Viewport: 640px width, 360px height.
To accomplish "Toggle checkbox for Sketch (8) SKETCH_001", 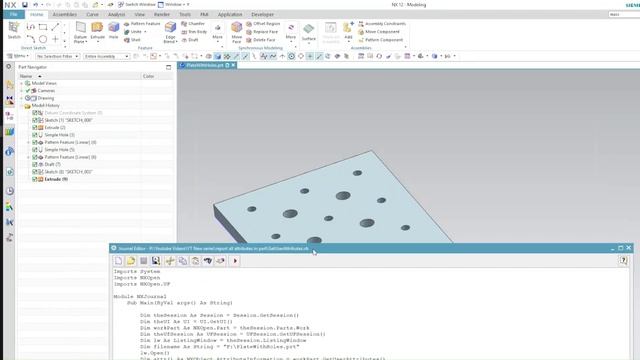I will [x=35, y=172].
